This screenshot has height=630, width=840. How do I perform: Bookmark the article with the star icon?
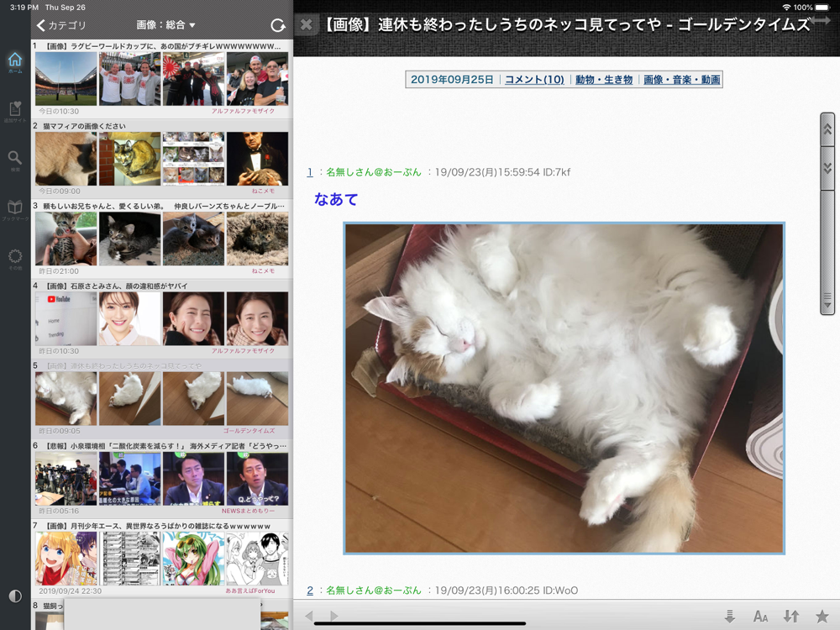[822, 617]
